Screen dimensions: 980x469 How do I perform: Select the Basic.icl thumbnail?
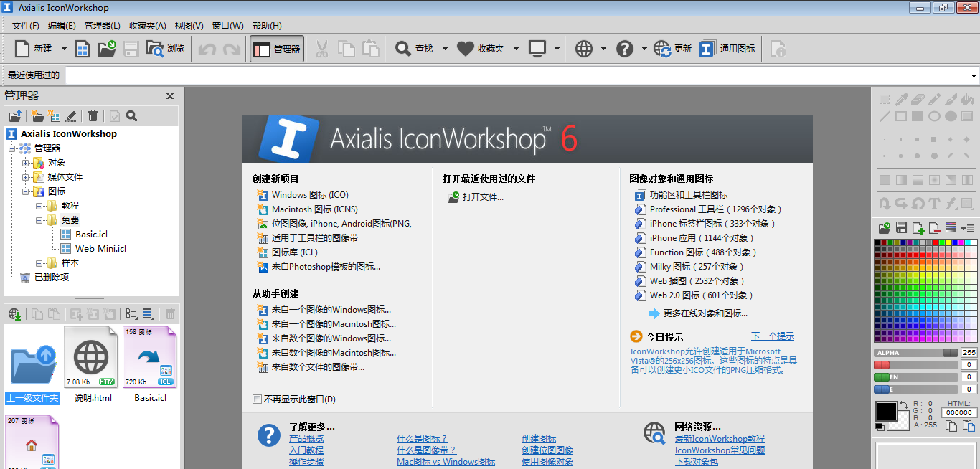[x=150, y=365]
